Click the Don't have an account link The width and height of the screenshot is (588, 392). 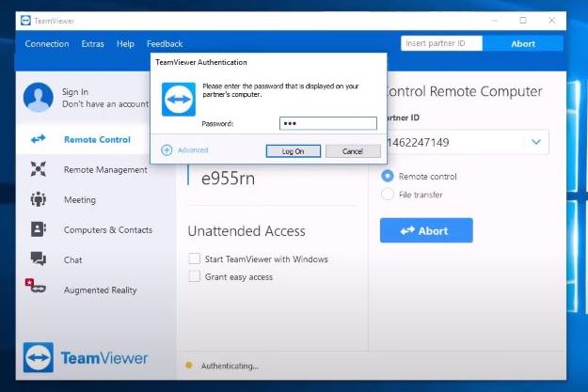click(x=105, y=103)
